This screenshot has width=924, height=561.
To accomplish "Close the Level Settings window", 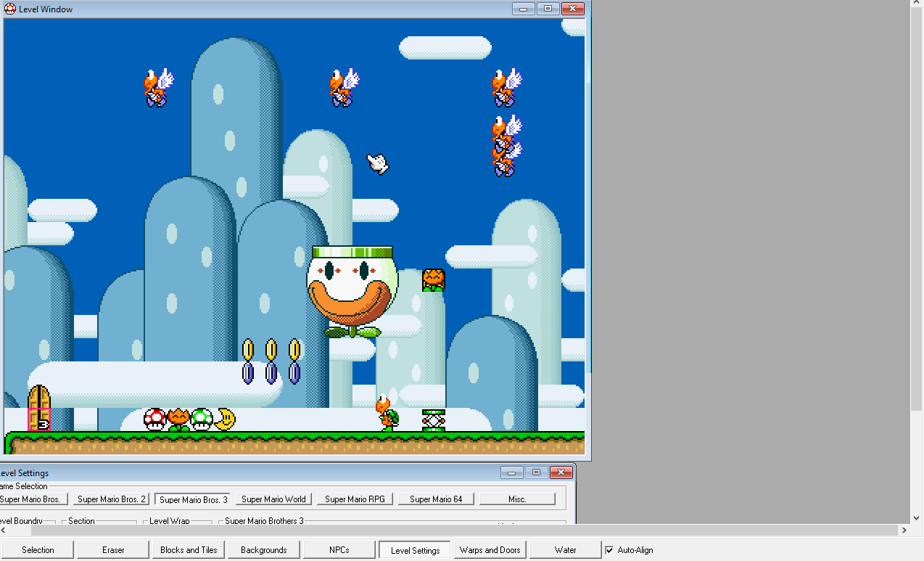I will click(x=561, y=472).
